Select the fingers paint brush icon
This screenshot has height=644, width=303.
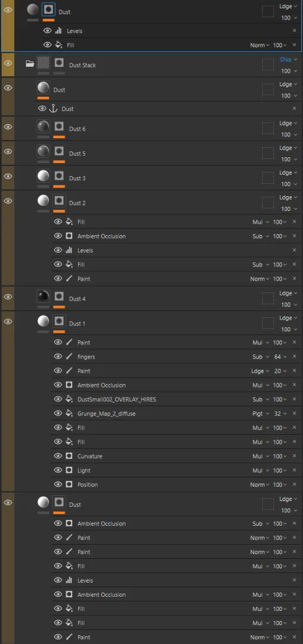click(69, 357)
